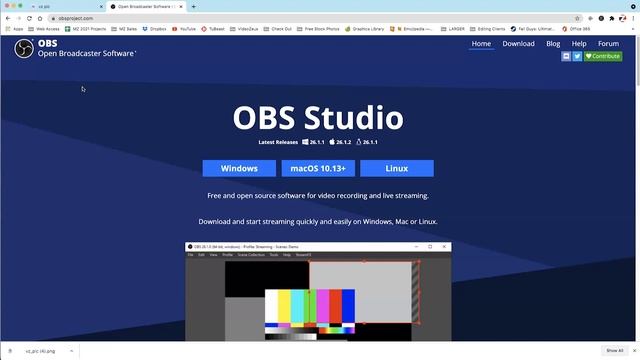Open the Emojipedia bookmark
Viewport: 640px width, 360px height.
(x=411, y=29)
